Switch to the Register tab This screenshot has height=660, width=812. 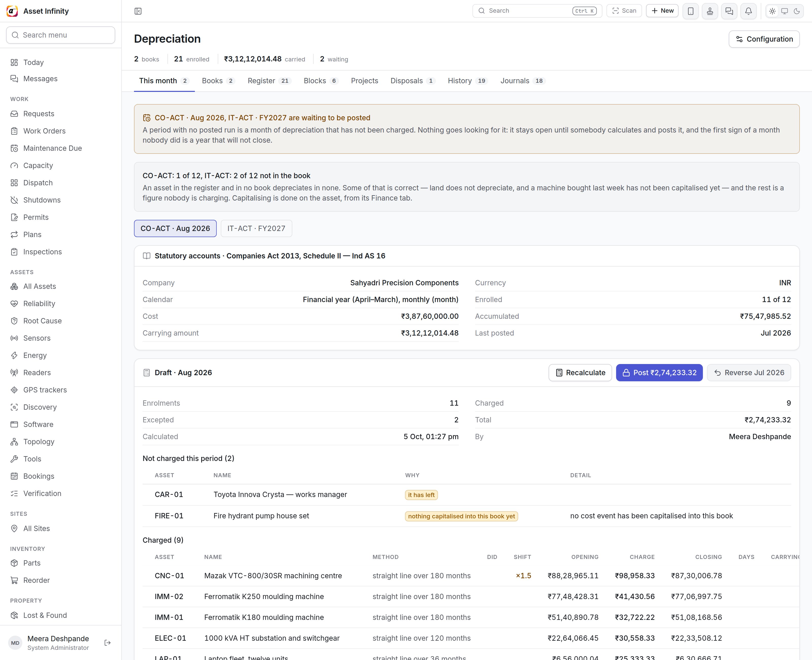(269, 81)
